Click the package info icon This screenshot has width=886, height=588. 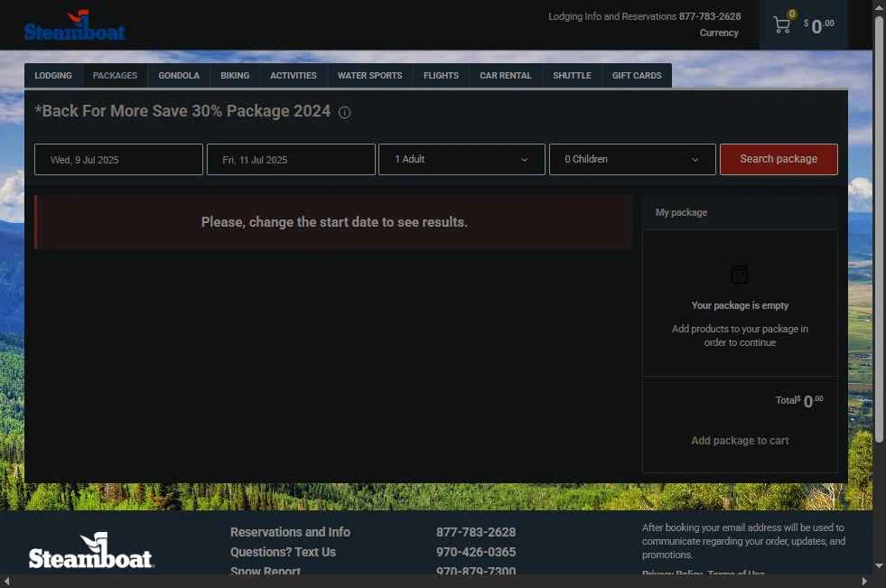click(x=344, y=112)
